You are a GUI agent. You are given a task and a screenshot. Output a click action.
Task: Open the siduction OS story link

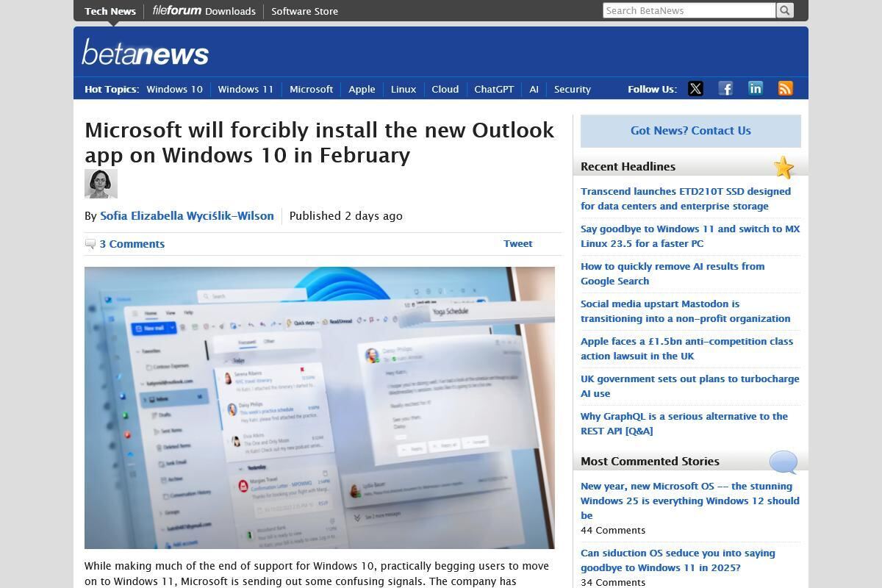678,560
